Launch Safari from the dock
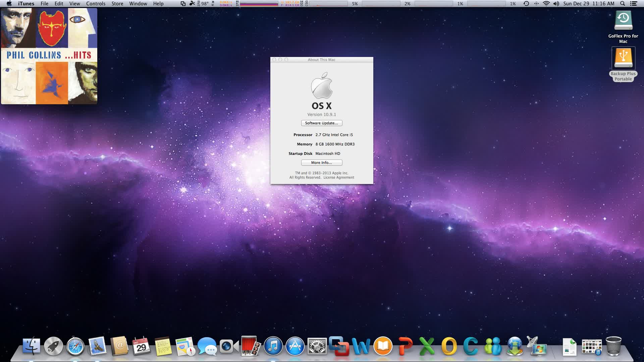The width and height of the screenshot is (644, 362). coord(75,346)
